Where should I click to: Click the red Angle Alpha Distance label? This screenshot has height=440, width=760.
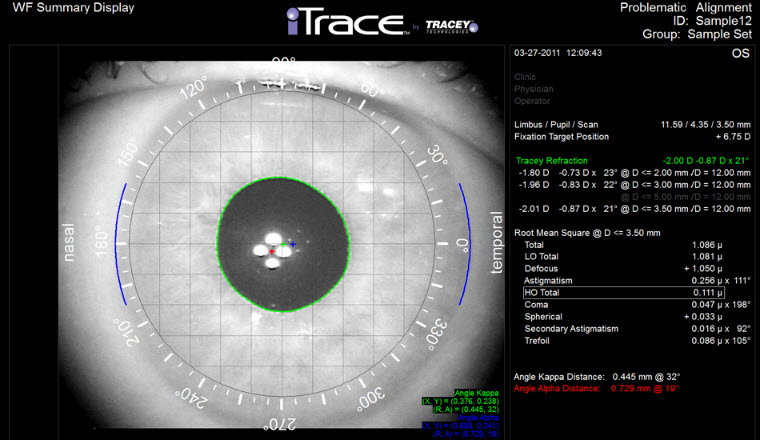(557, 388)
